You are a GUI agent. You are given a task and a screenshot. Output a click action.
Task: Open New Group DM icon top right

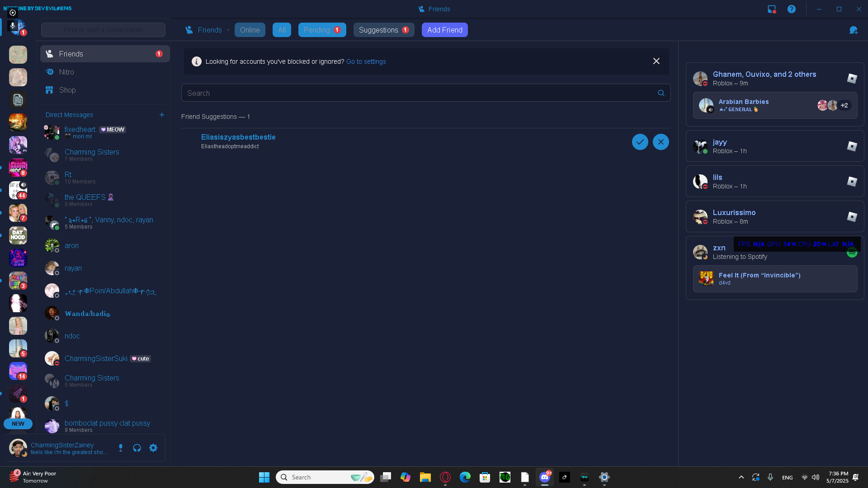click(x=853, y=30)
